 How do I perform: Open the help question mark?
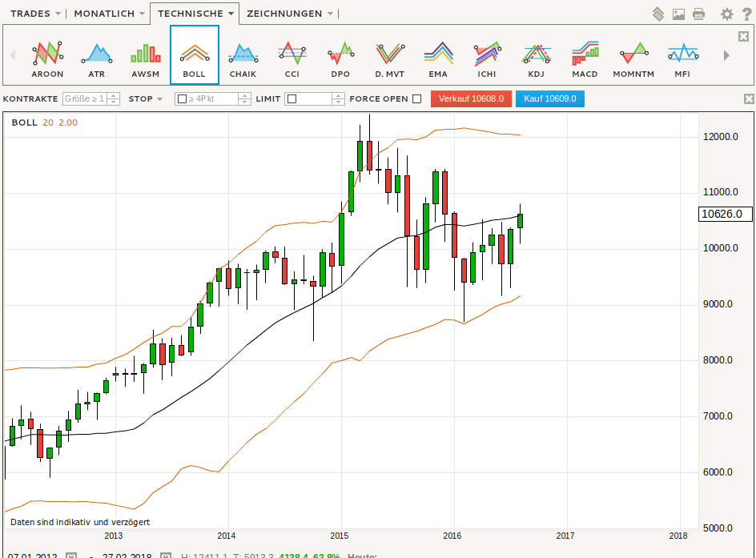(746, 14)
